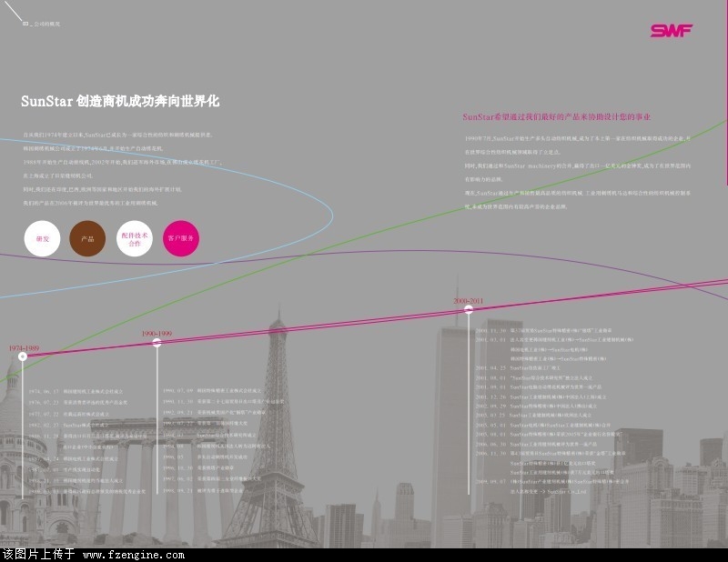Screen dimensions: 728x562
Task: Click the 公司的概况 page header label
Action: pyautogui.click(x=44, y=24)
